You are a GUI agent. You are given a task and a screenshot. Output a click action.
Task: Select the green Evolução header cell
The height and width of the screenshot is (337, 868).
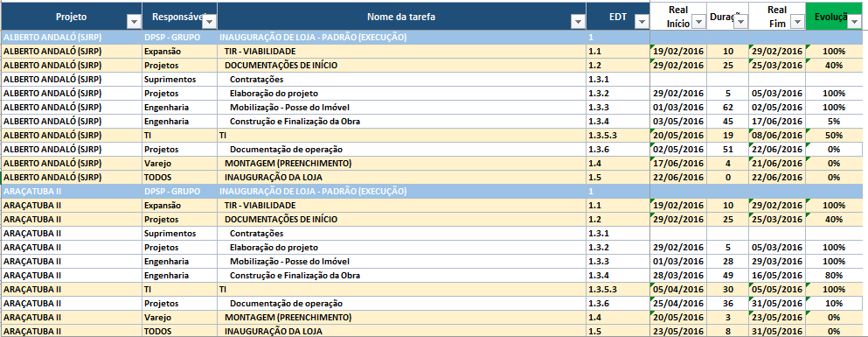834,16
